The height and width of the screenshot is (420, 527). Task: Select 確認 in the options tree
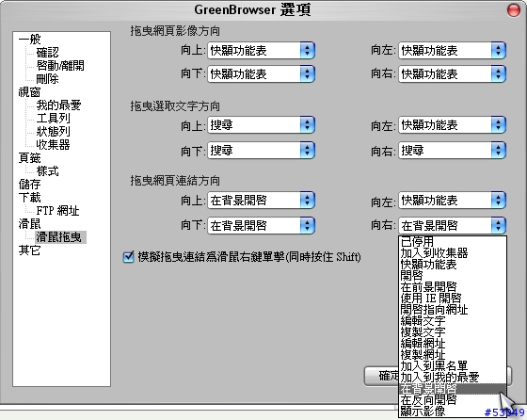pyautogui.click(x=47, y=53)
